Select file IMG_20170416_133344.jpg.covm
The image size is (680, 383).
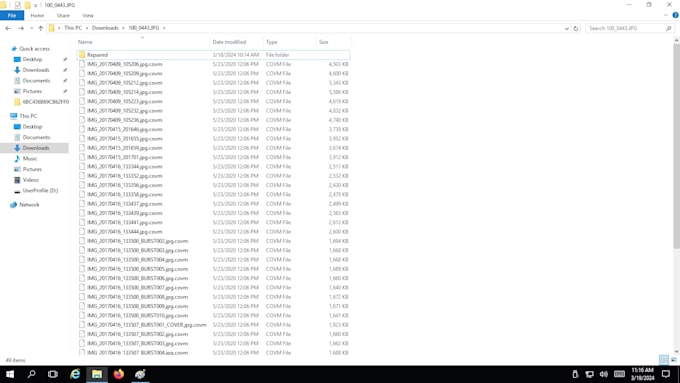tap(214, 167)
